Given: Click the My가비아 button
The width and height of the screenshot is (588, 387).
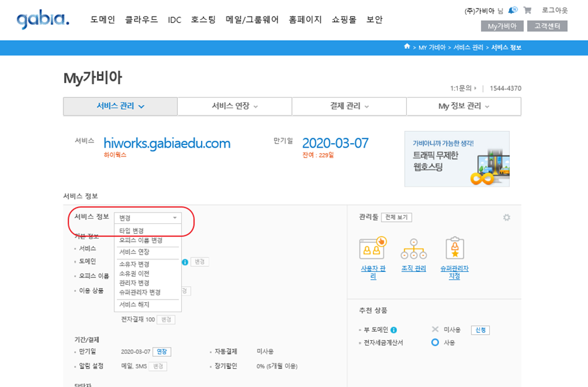Looking at the screenshot, I should pos(502,26).
